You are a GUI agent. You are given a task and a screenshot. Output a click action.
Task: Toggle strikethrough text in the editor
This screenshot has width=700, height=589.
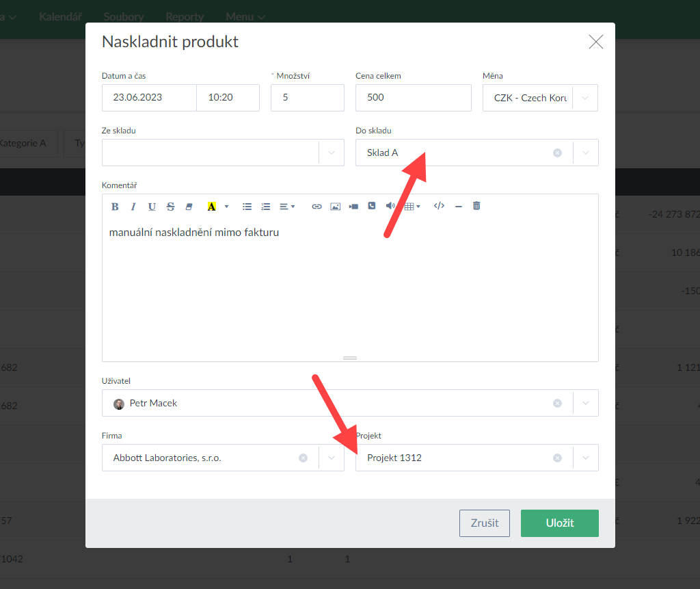point(170,207)
